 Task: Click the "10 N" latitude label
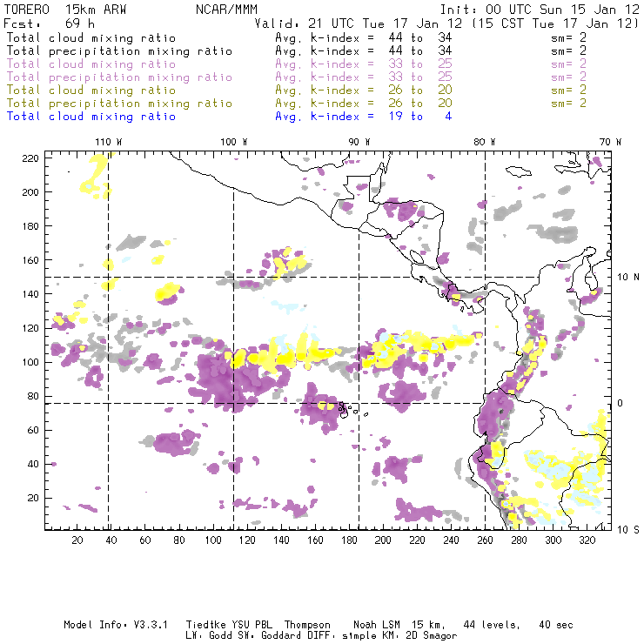[x=628, y=278]
